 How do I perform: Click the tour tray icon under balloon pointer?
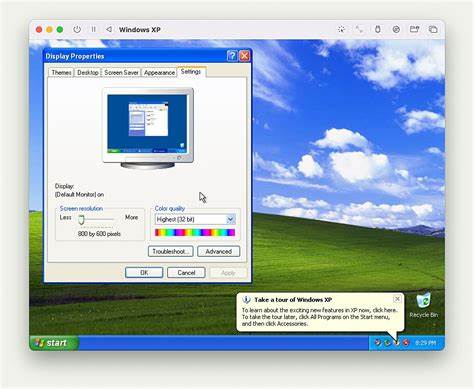click(397, 342)
